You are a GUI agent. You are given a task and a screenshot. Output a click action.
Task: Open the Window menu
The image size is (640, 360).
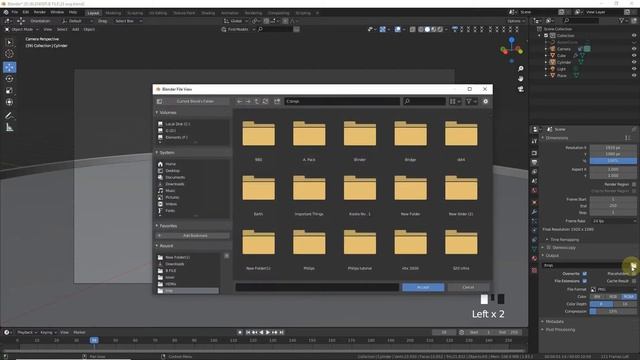tap(57, 12)
